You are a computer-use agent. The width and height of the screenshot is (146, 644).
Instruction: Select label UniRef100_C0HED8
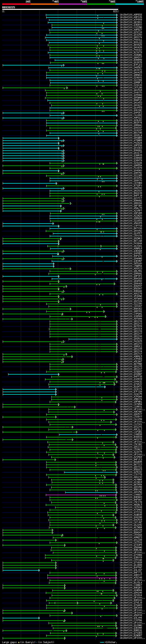click(131, 435)
